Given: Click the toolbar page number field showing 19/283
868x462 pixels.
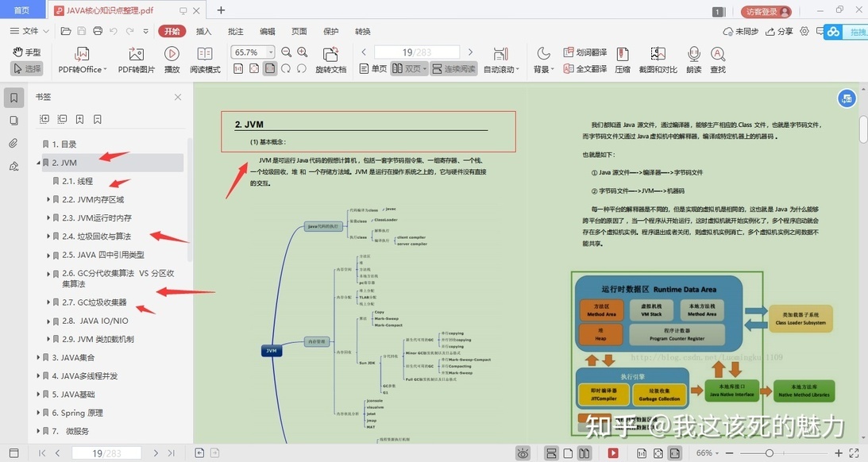Looking at the screenshot, I should 417,52.
